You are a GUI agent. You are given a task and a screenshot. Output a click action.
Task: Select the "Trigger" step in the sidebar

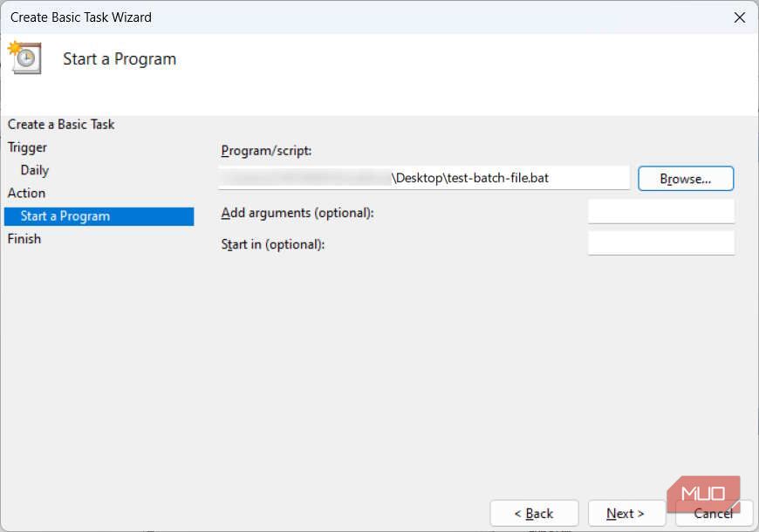pos(27,147)
